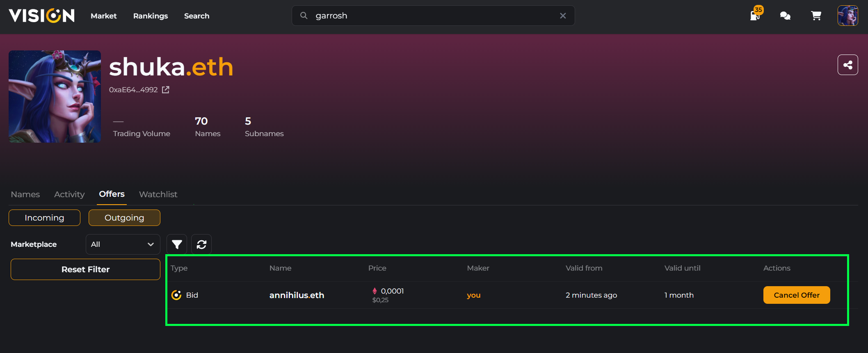Image resolution: width=868 pixels, height=353 pixels.
Task: Click the Trading Volume stat
Action: [142, 128]
